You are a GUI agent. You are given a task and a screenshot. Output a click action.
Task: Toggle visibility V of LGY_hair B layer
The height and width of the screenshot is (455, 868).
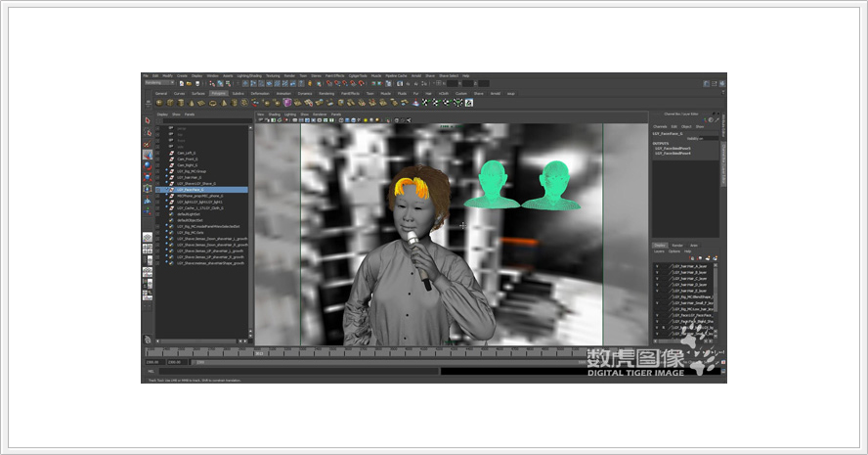pyautogui.click(x=657, y=273)
